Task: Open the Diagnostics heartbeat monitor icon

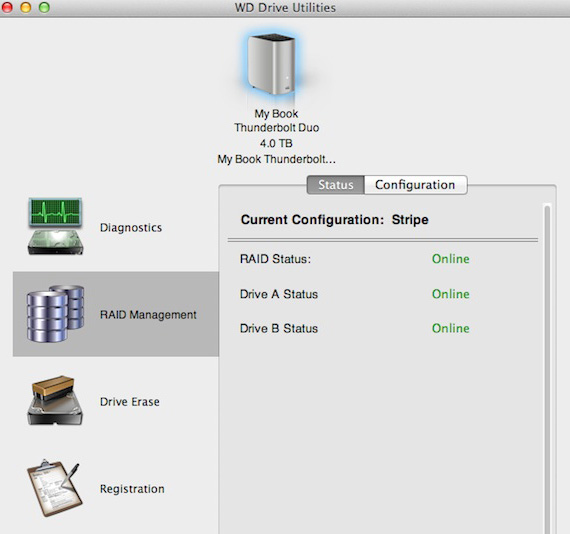Action: (x=55, y=226)
